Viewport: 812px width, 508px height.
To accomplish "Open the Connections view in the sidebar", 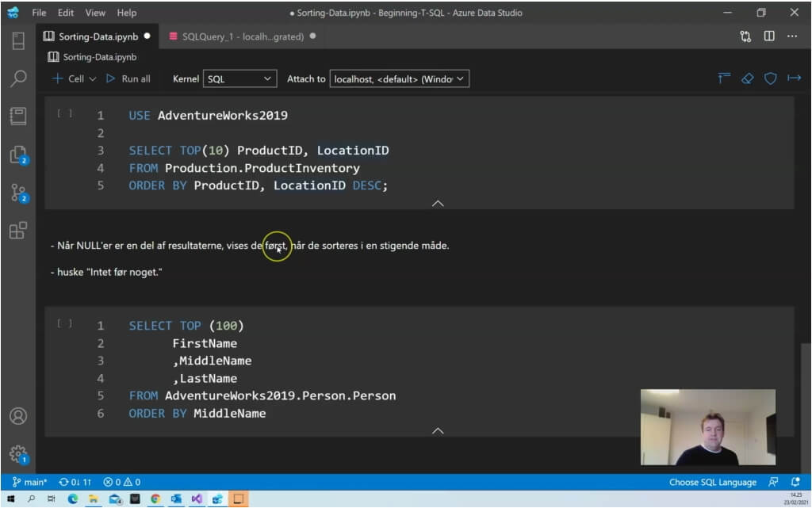I will (17, 40).
